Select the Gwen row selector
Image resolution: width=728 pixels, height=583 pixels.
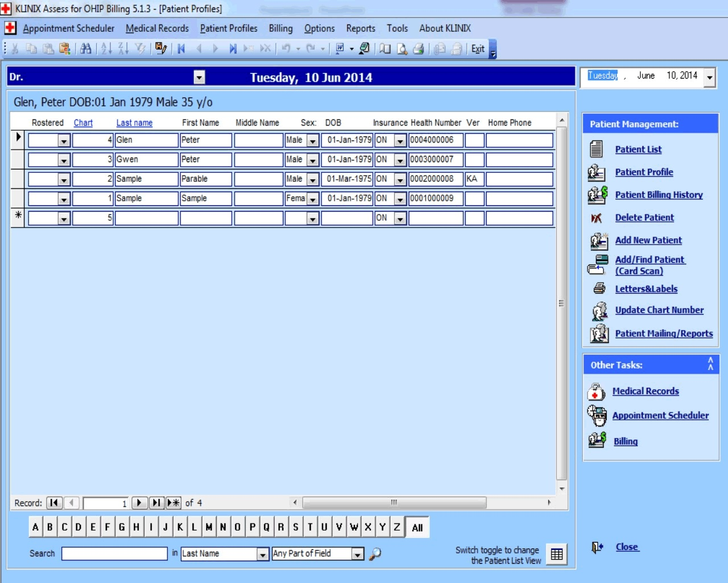coord(18,160)
